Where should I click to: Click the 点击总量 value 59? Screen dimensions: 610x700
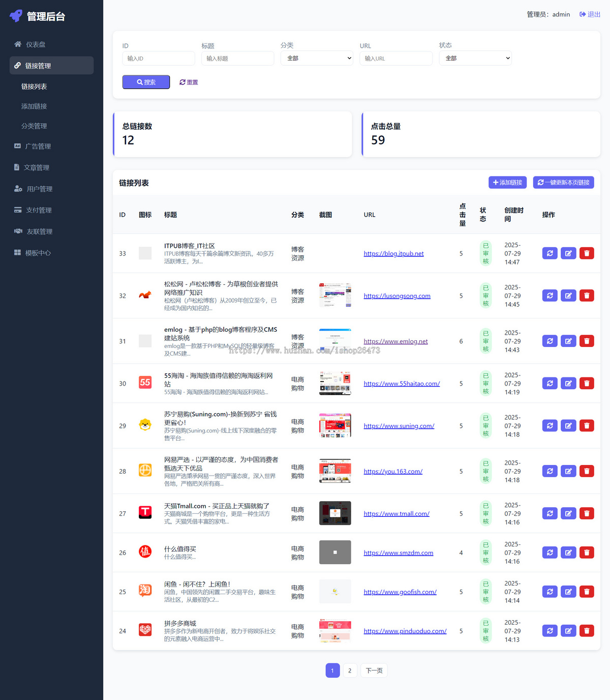(x=378, y=140)
